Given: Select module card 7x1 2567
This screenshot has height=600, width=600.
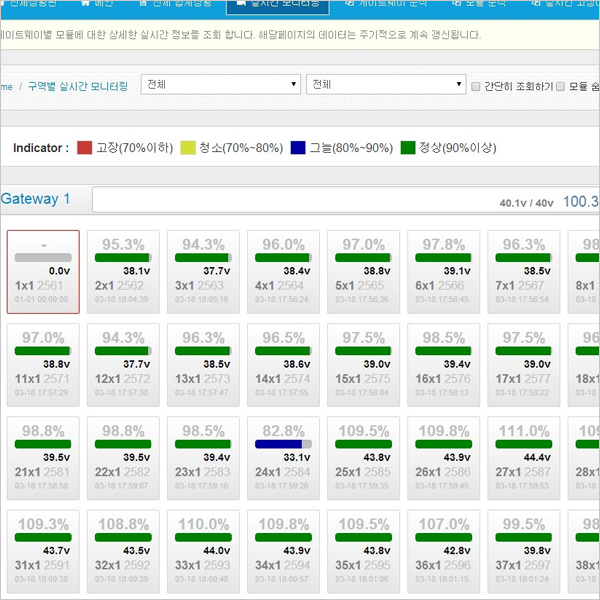Looking at the screenshot, I should coord(523,272).
